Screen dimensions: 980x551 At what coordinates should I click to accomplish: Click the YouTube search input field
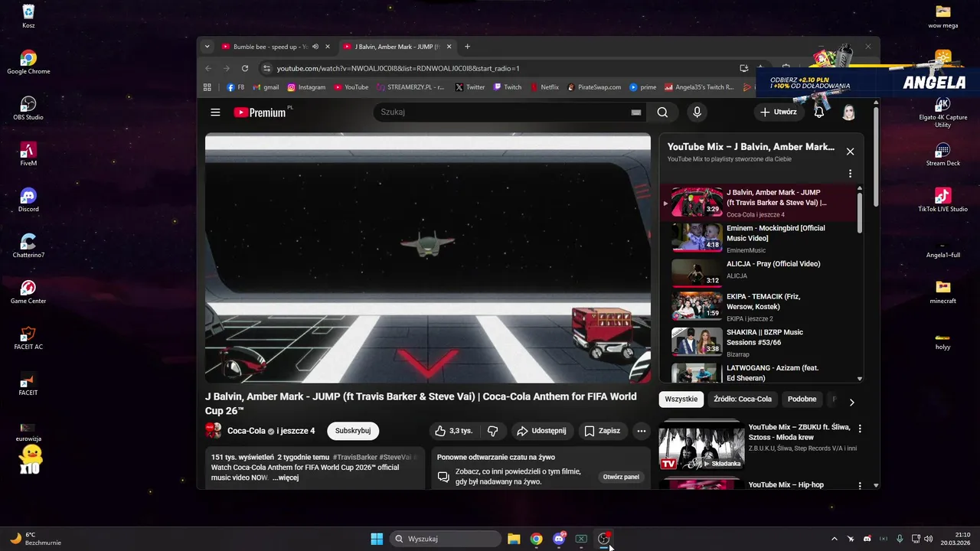[x=501, y=112]
